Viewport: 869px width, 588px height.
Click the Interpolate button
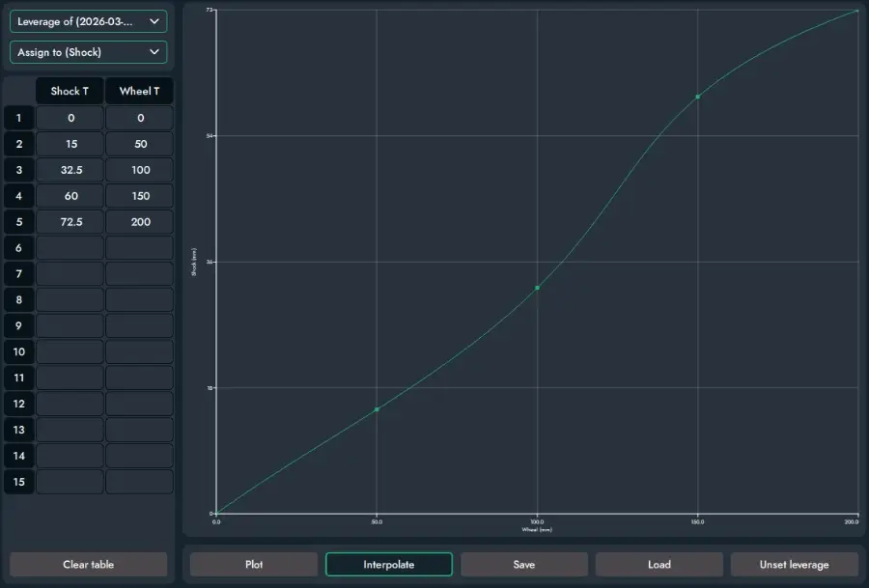(x=389, y=564)
